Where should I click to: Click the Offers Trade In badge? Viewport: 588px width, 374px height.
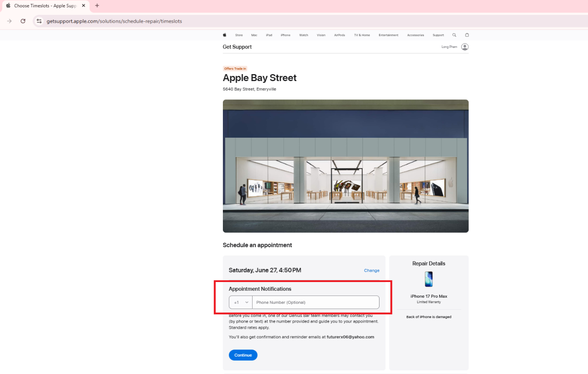[x=235, y=68]
